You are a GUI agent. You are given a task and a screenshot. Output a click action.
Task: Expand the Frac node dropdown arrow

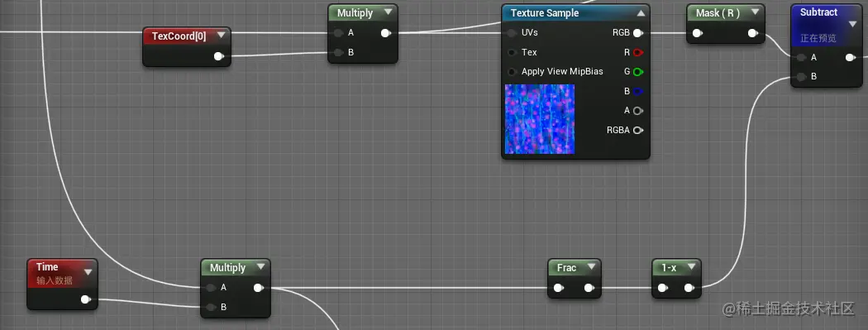591,267
